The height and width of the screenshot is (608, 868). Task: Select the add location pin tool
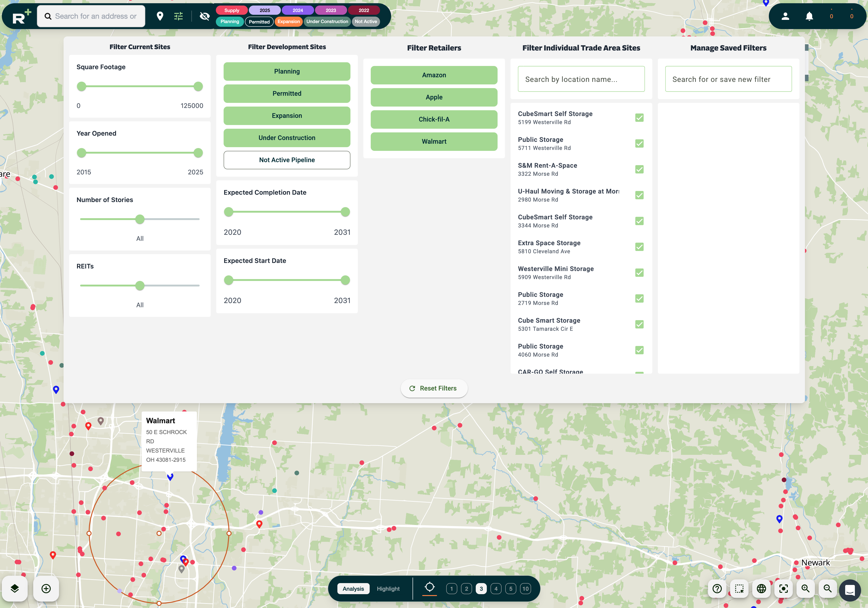coord(46,588)
